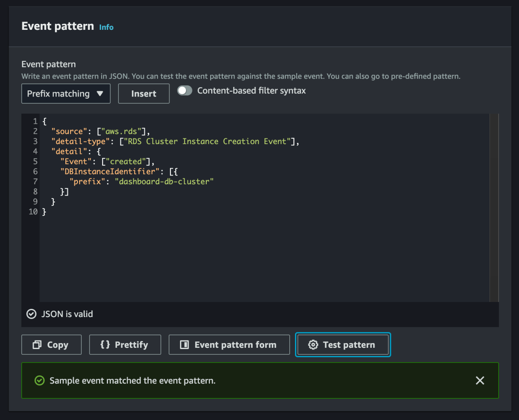This screenshot has height=420, width=519.
Task: Open the Event pattern form view
Action: 229,344
